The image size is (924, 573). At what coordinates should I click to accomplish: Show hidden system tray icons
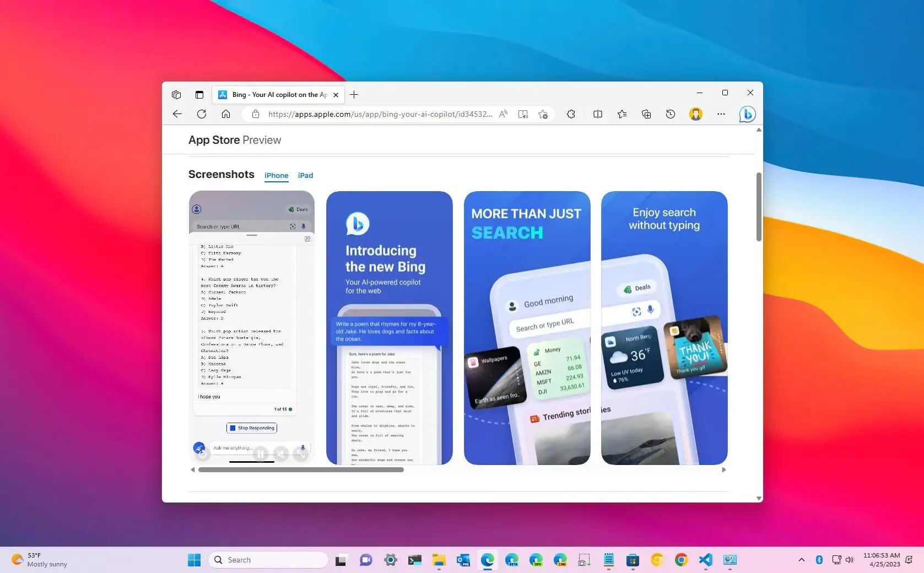(801, 560)
